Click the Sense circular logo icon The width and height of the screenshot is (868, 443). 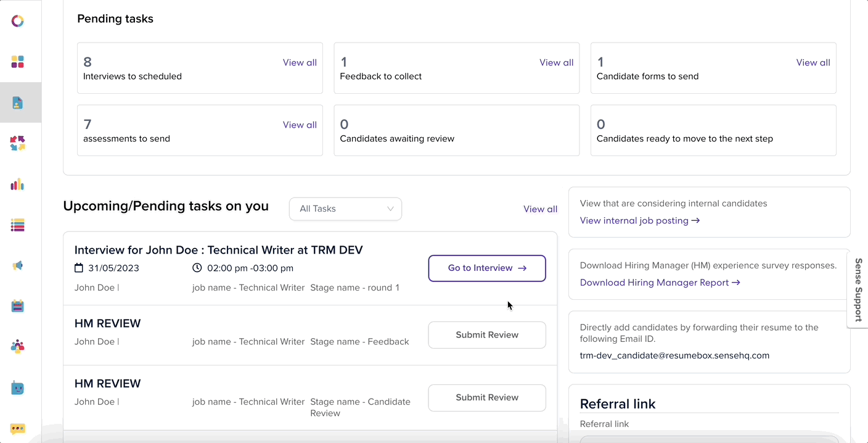(x=18, y=21)
